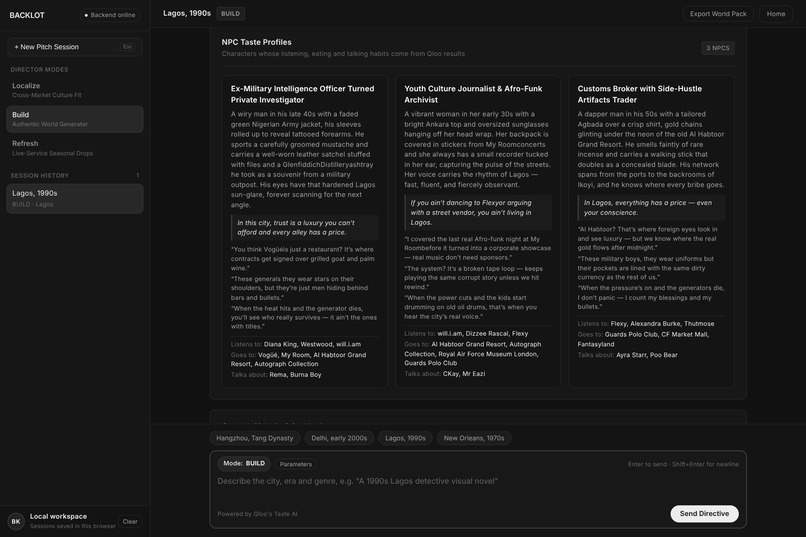Viewport: 806px width, 537px height.
Task: Open the Parameters options
Action: pos(296,464)
